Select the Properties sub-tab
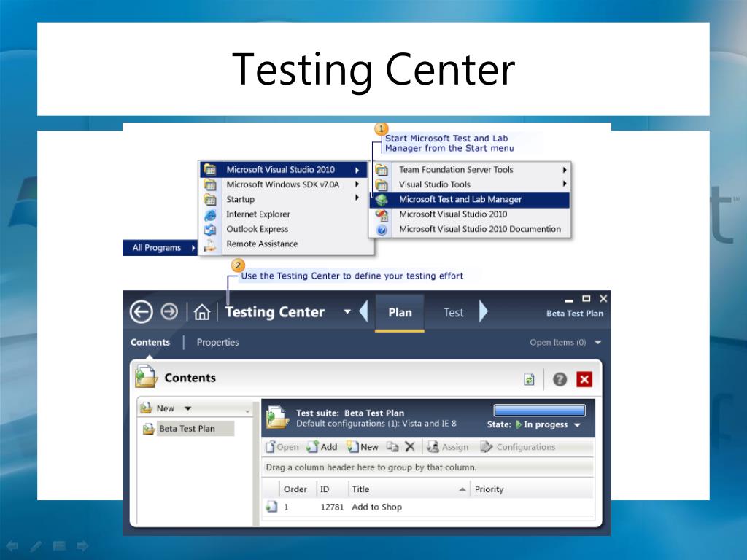This screenshot has height=560, width=747. (x=217, y=343)
